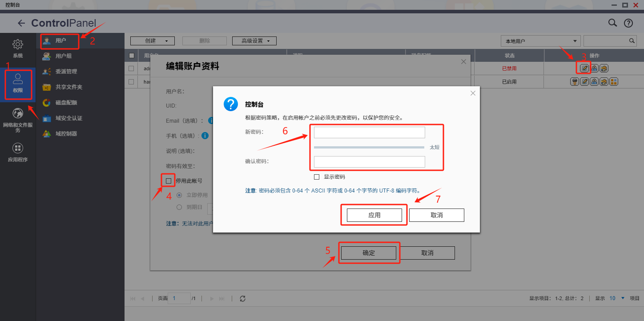Go back using the ControlPanel arrow

click(x=21, y=23)
